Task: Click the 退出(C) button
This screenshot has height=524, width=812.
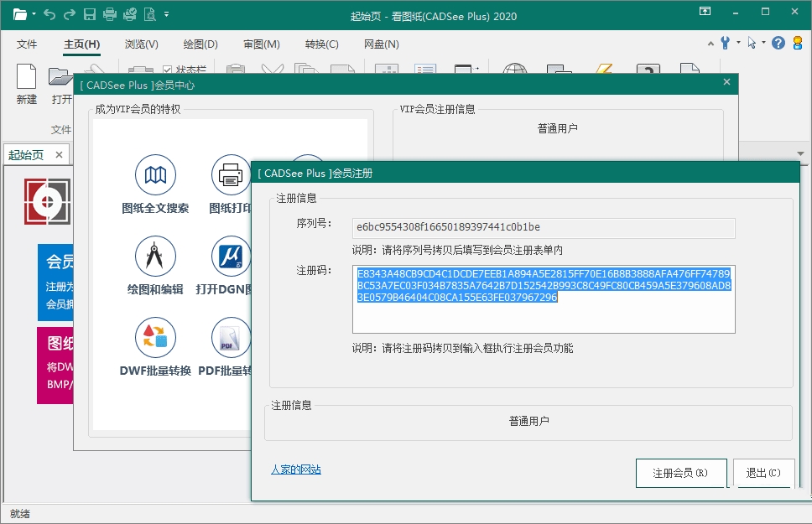Action: tap(763, 473)
